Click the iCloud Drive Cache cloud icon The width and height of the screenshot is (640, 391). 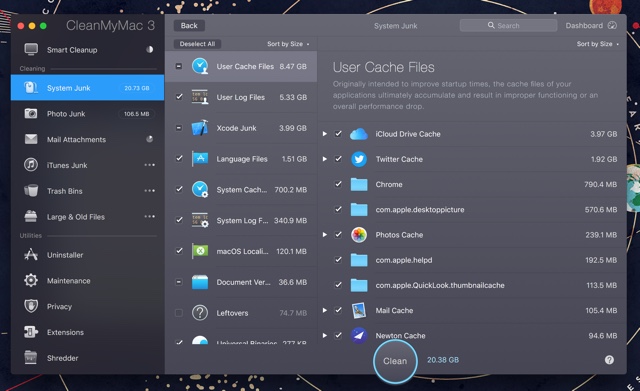click(x=359, y=134)
